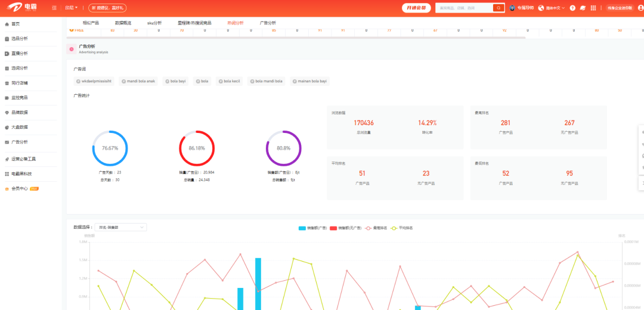This screenshot has width=644, height=310.
Task: Click the planet icon in header
Action: 583,8
